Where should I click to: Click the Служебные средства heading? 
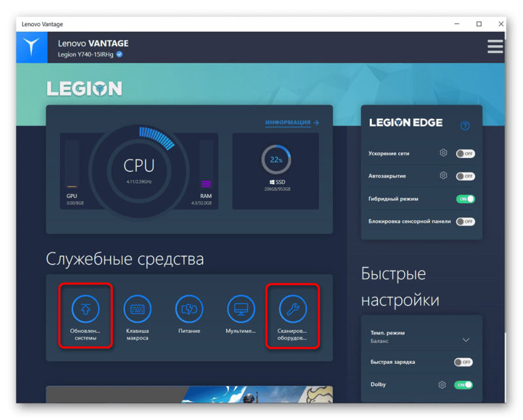tap(125, 259)
